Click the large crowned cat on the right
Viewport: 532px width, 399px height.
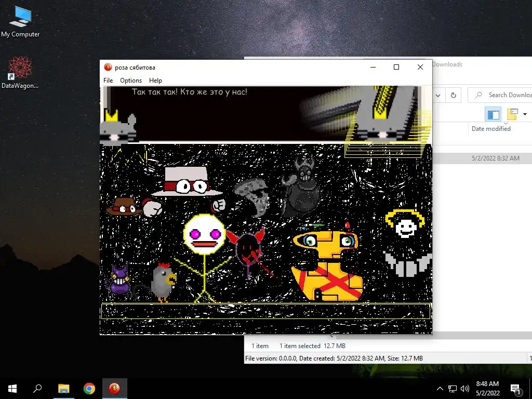coord(382,114)
